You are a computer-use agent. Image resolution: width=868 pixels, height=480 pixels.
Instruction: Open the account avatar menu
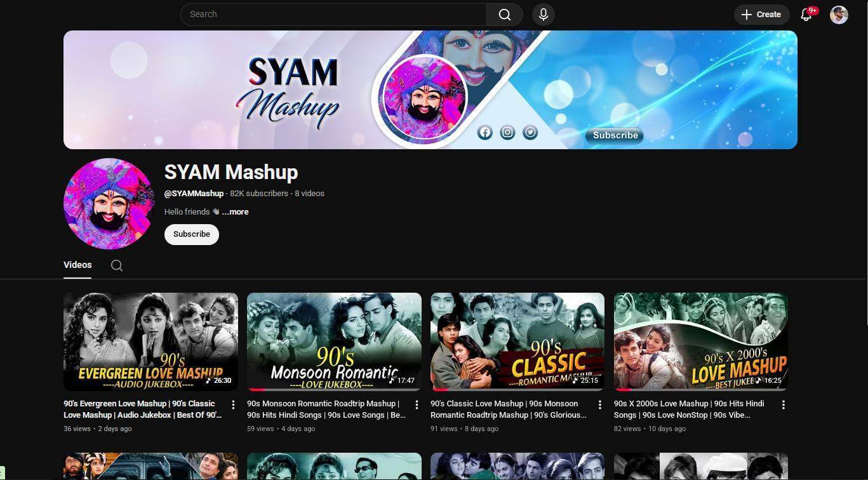point(839,15)
